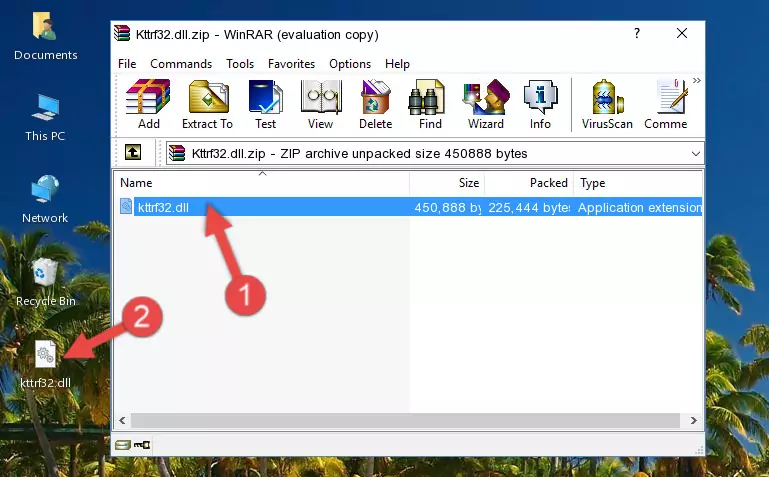The image size is (769, 477).
Task: Select the Recycle Bin desktop icon
Action: tap(45, 282)
